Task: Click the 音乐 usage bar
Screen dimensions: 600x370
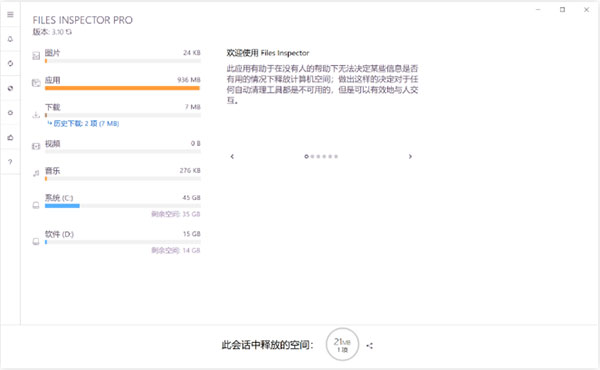Action: [122, 179]
